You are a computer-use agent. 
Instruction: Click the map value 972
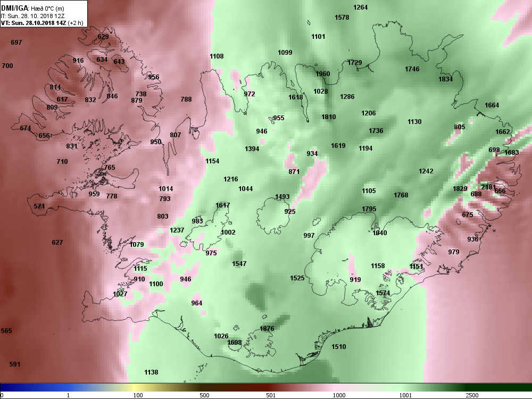[x=250, y=94]
